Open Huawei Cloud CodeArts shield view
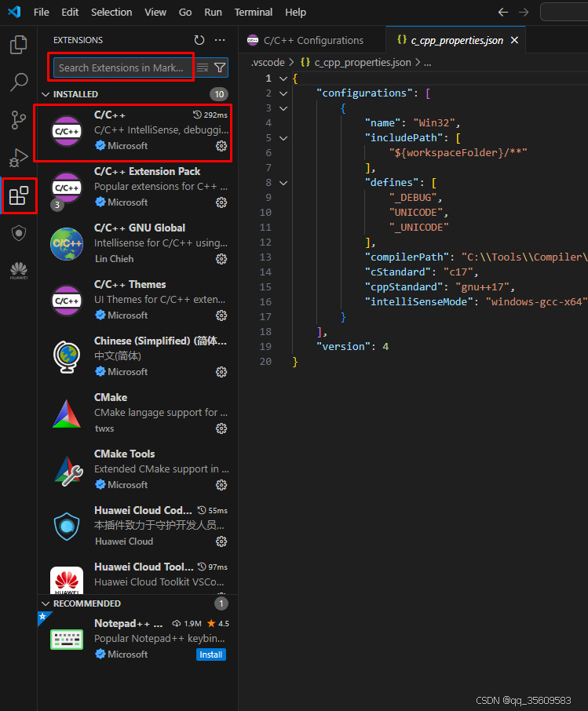The image size is (588, 711). (x=19, y=234)
